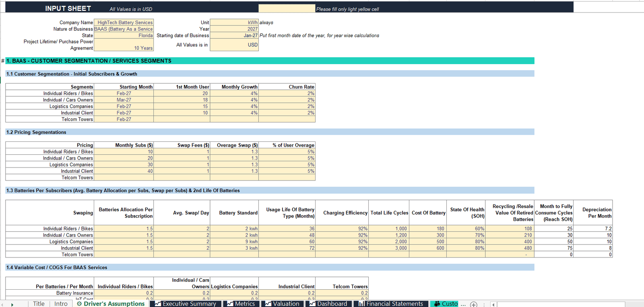Add a new sheet with plus button
The width and height of the screenshot is (644, 307).
point(474,304)
